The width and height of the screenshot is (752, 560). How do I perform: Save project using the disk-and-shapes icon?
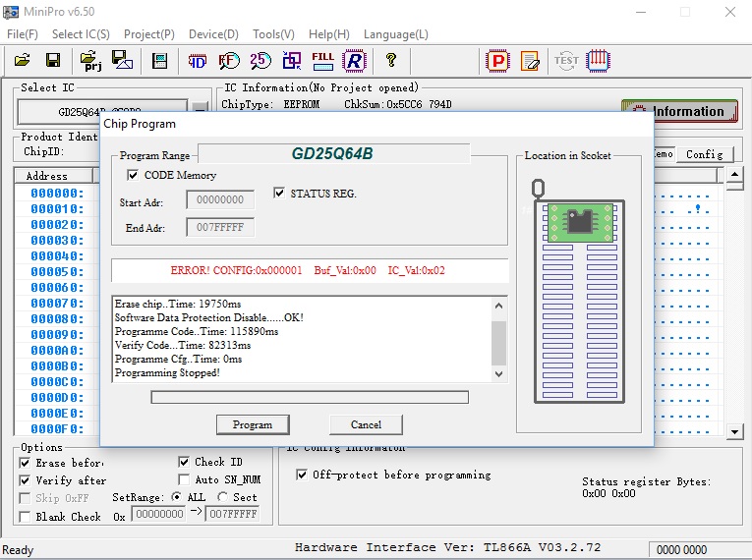[x=122, y=60]
